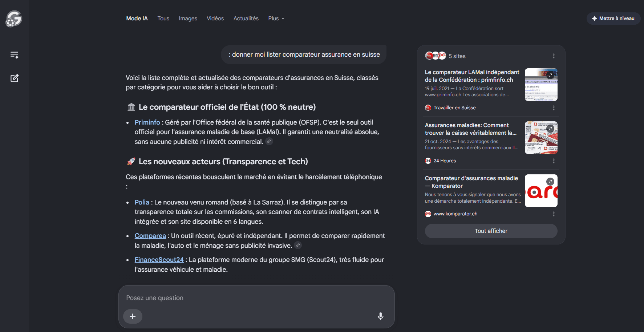Click the 24 Heures source name
The image size is (644, 332).
[445, 161]
